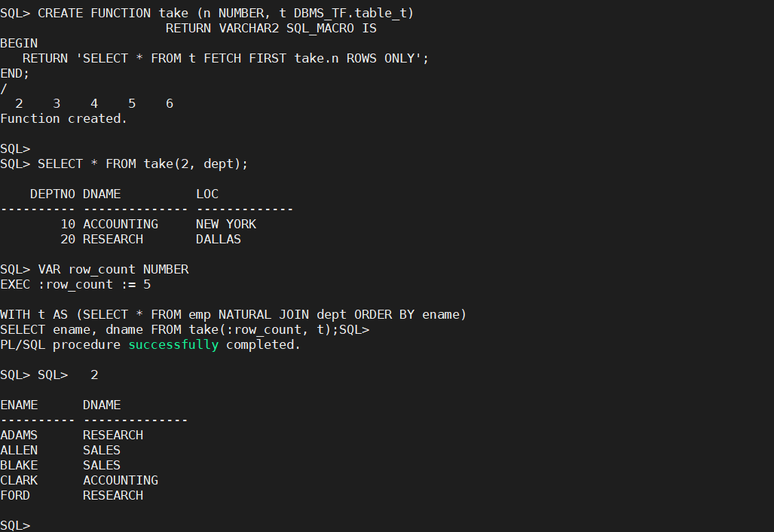This screenshot has width=774, height=532.
Task: Click the 'WITH t AS' subquery line
Action: tap(233, 315)
